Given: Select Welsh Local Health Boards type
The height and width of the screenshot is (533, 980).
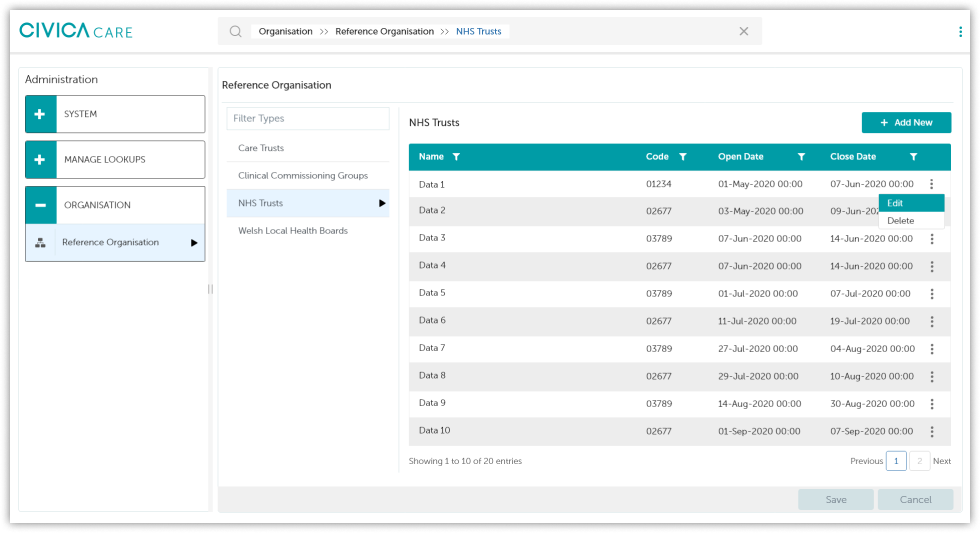Looking at the screenshot, I should pyautogui.click(x=308, y=231).
